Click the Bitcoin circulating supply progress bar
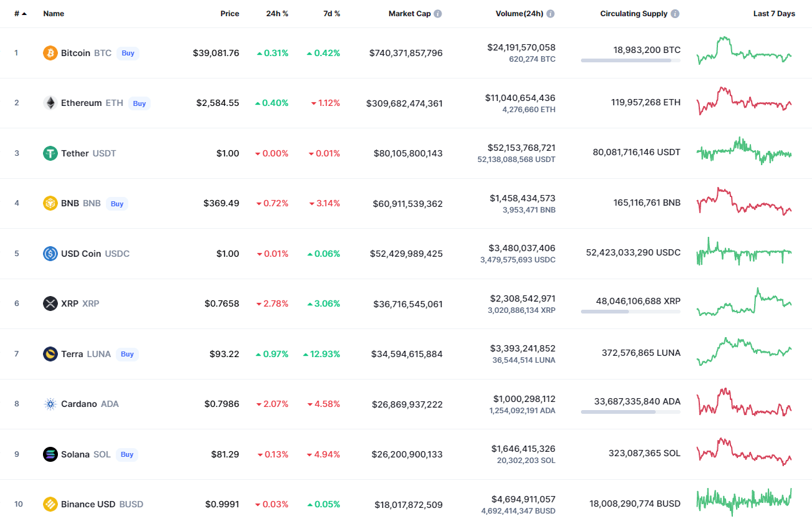Image resolution: width=812 pixels, height=526 pixels. pyautogui.click(x=630, y=60)
